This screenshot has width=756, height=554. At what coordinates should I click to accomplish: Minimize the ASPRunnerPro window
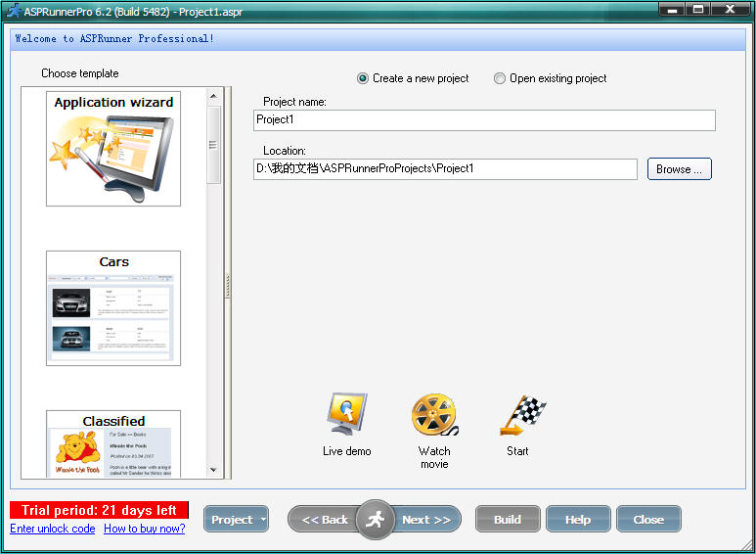click(x=674, y=9)
